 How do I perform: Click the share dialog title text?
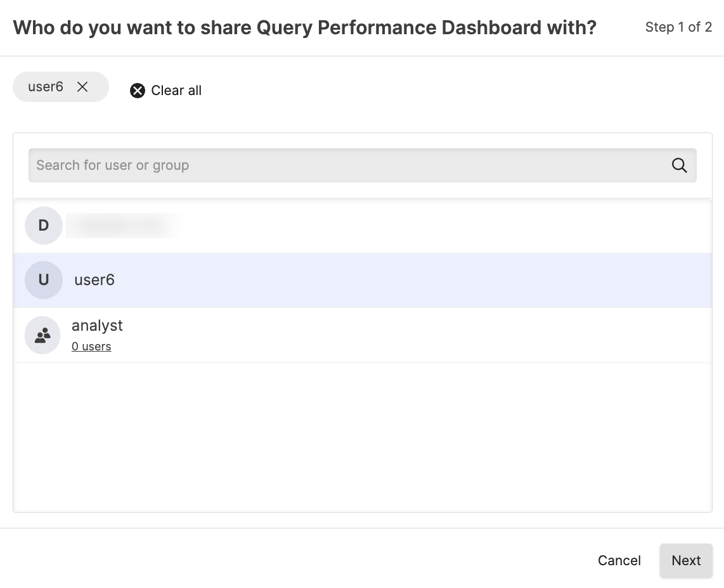[x=304, y=28]
